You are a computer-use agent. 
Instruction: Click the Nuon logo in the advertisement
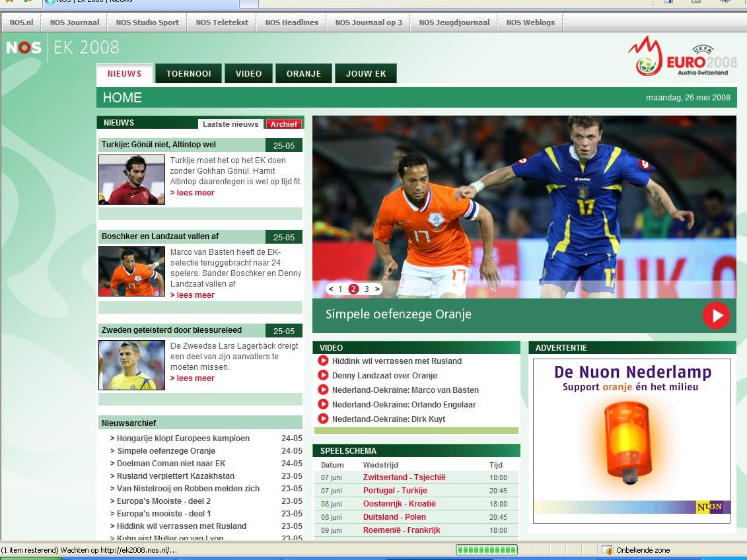click(709, 507)
